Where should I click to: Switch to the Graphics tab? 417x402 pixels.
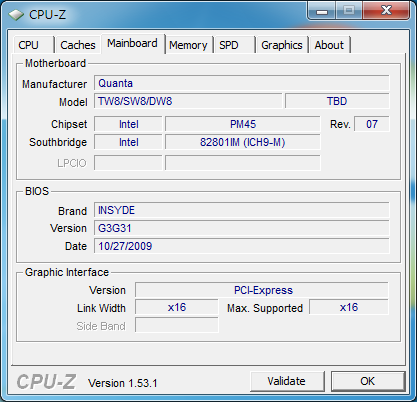(x=282, y=45)
